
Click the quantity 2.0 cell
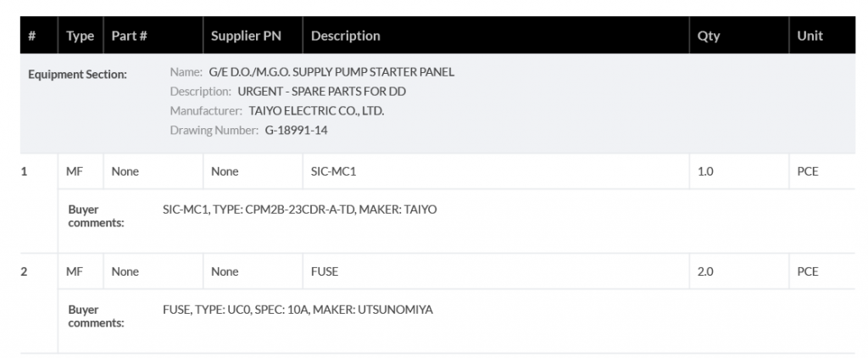[x=705, y=271]
